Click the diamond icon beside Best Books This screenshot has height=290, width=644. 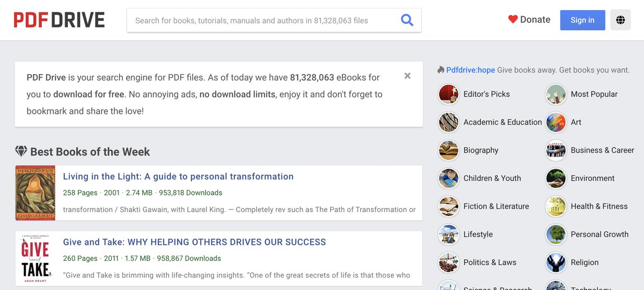coord(21,151)
